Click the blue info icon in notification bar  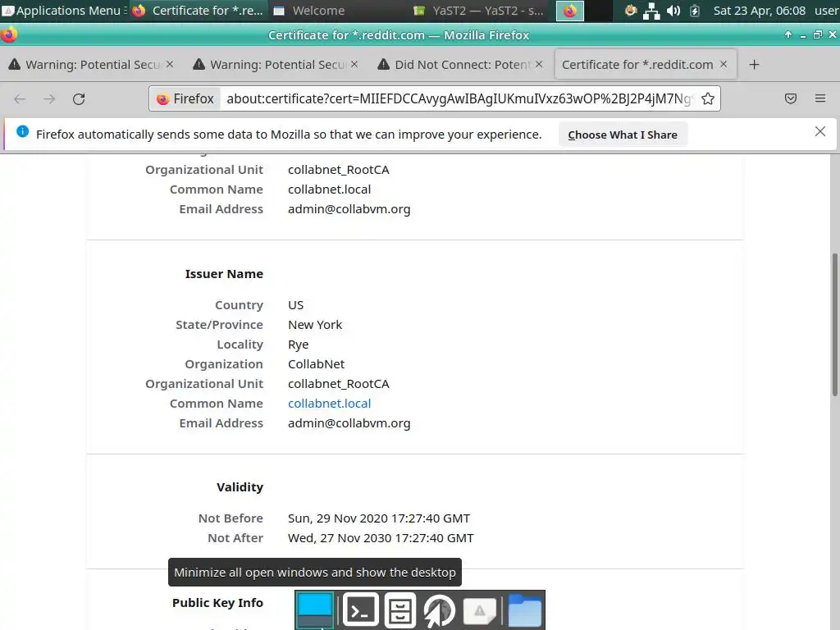coord(22,131)
